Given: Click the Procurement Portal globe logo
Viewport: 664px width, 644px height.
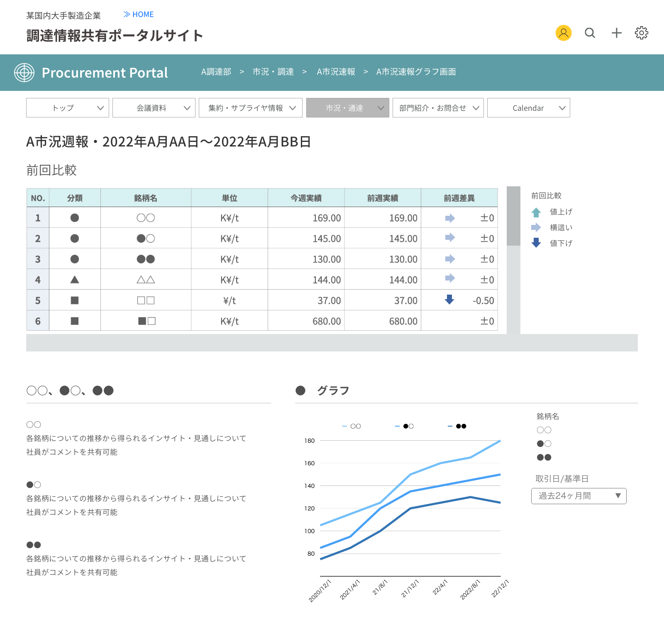Looking at the screenshot, I should click(x=24, y=73).
